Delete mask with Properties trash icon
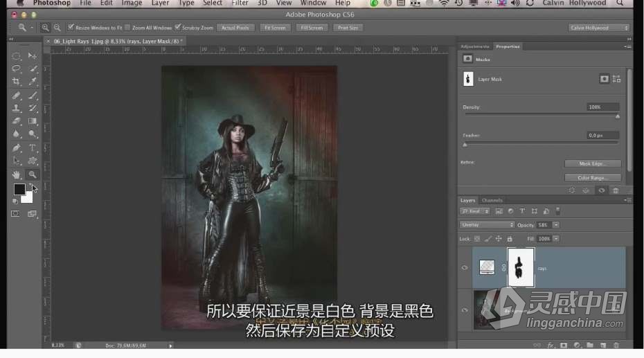This screenshot has width=644, height=358. tap(616, 190)
